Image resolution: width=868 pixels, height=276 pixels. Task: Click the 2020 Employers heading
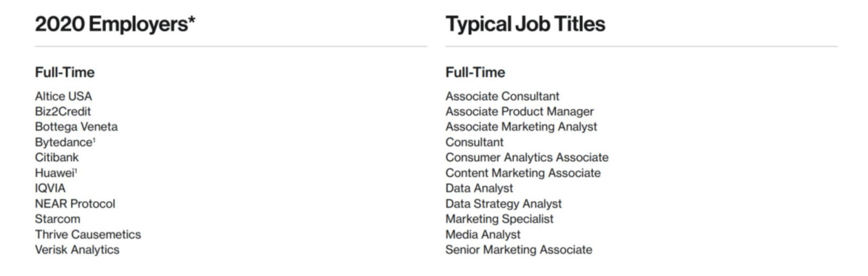pyautogui.click(x=115, y=24)
